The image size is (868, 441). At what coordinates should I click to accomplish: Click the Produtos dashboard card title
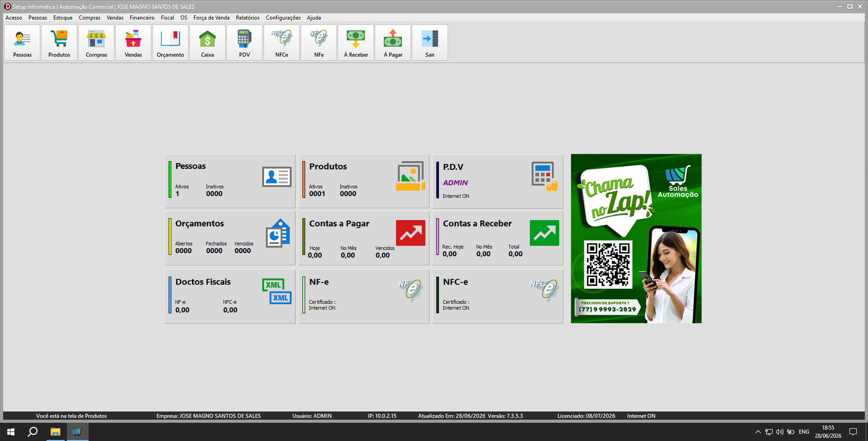(x=328, y=167)
